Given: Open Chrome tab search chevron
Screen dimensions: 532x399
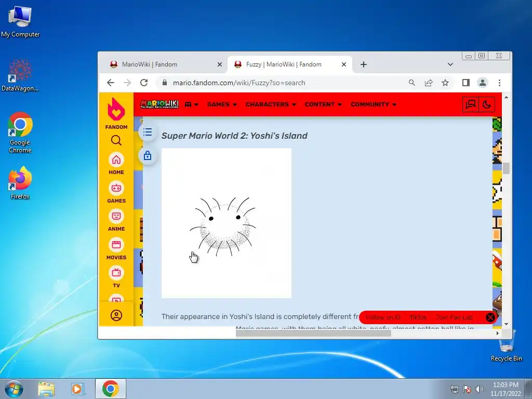Looking at the screenshot, I should 450,64.
